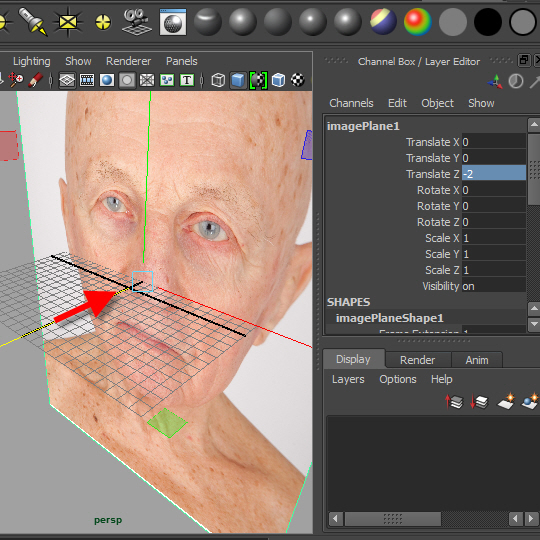Image resolution: width=540 pixels, height=540 pixels.
Task: Open the Channel Box Object menu
Action: tap(437, 103)
